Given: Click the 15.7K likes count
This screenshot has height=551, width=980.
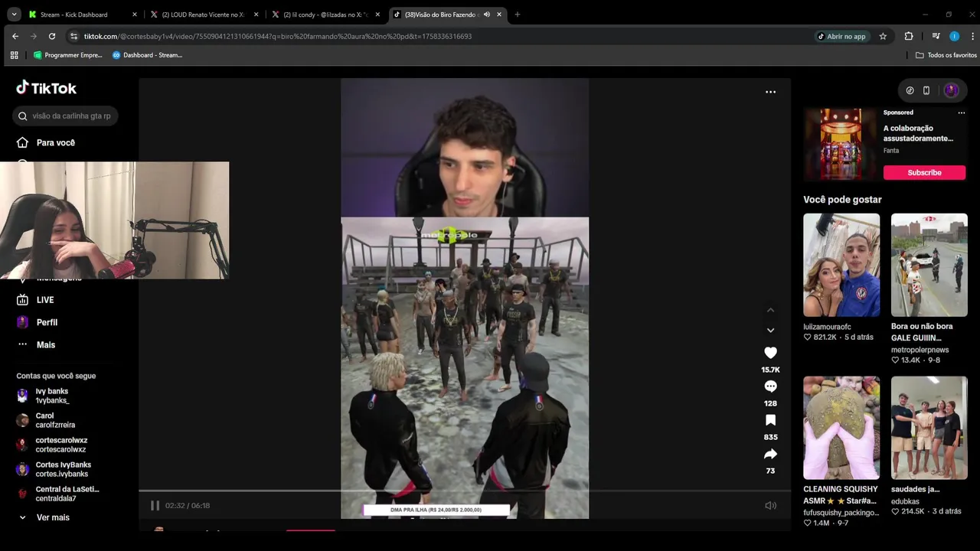Looking at the screenshot, I should pyautogui.click(x=770, y=370).
